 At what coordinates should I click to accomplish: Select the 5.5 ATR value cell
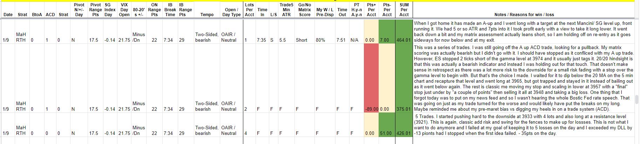click(283, 40)
